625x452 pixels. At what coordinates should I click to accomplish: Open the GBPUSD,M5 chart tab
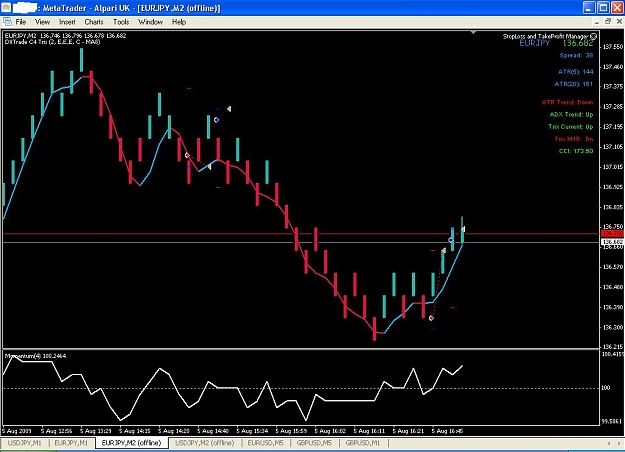click(x=314, y=443)
